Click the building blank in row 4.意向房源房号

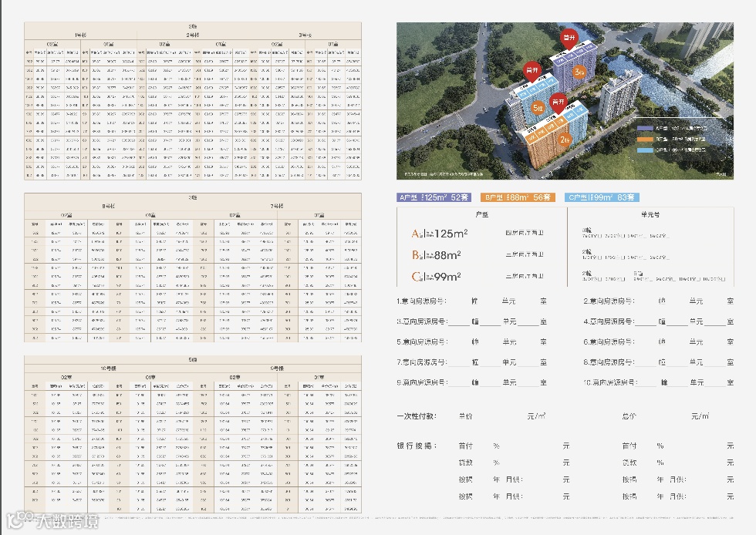(646, 323)
